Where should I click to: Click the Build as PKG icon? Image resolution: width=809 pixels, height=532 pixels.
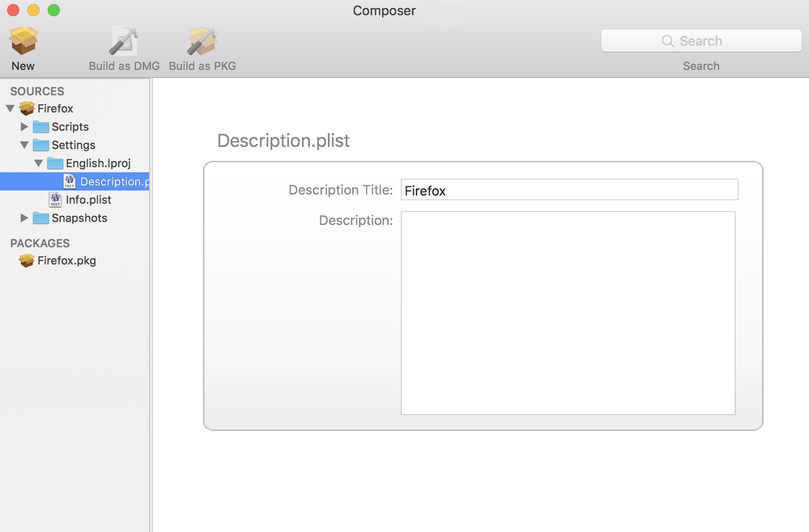coord(202,41)
